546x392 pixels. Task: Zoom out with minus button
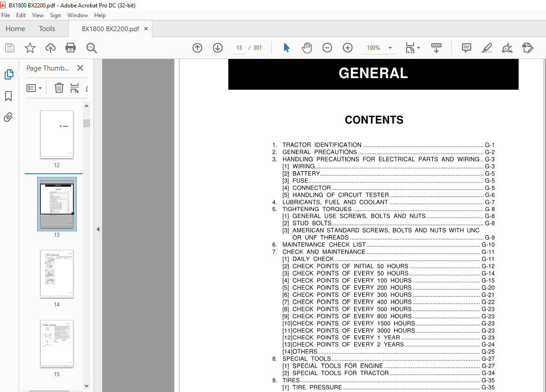327,48
